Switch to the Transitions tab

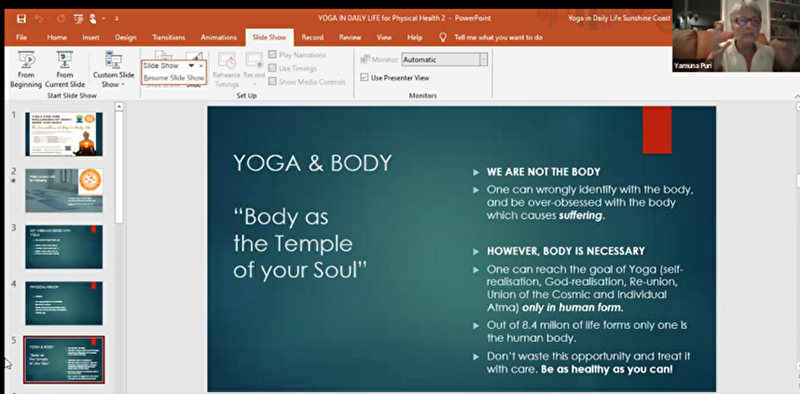coord(168,37)
